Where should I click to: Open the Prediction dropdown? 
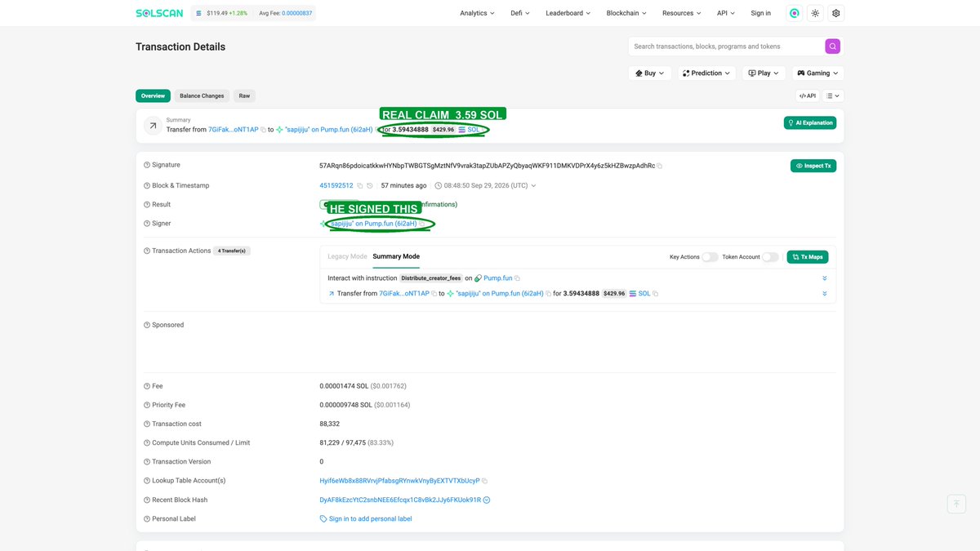pyautogui.click(x=706, y=73)
